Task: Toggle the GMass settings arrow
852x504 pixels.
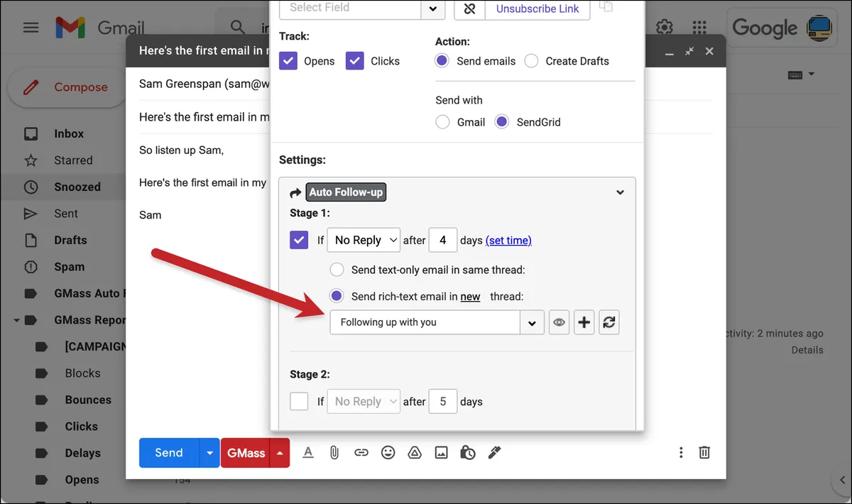Action: [x=280, y=453]
